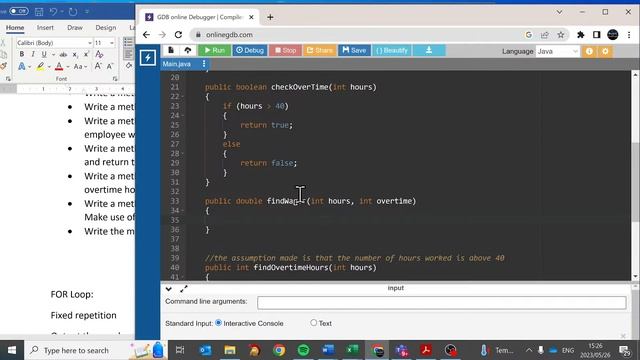
Task: Open a new Chrome tab
Action: (270, 17)
